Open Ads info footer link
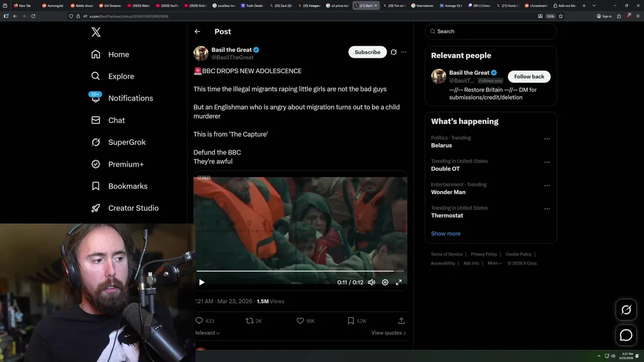The height and width of the screenshot is (362, 644). pos(471,263)
